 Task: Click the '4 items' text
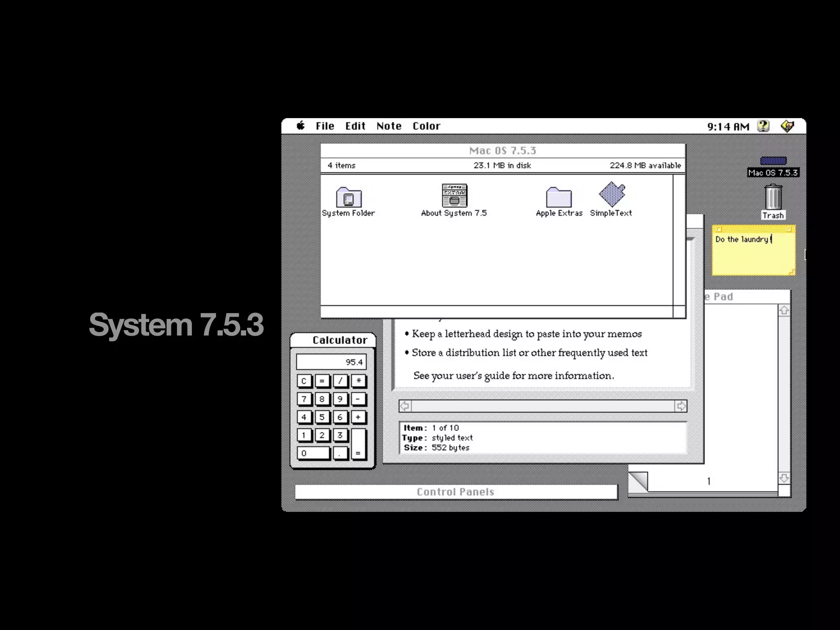[x=341, y=165]
